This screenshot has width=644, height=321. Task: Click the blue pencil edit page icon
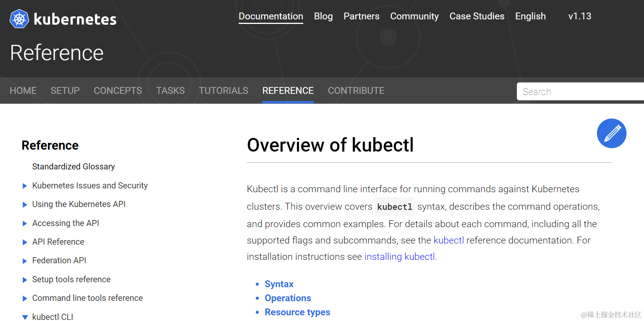click(611, 133)
